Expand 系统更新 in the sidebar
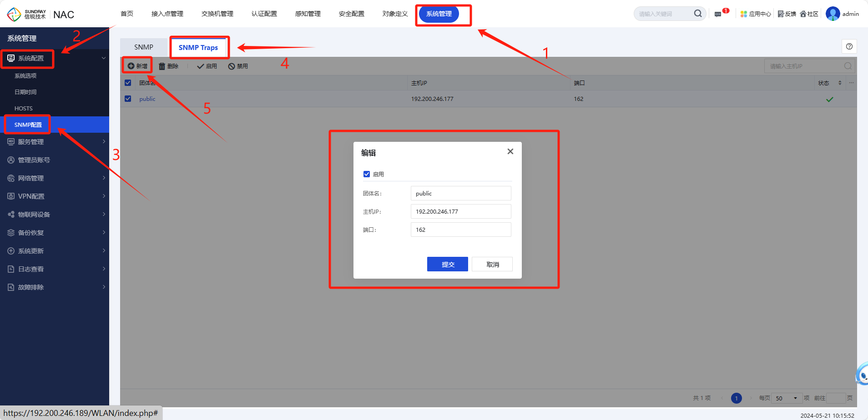 coord(55,251)
